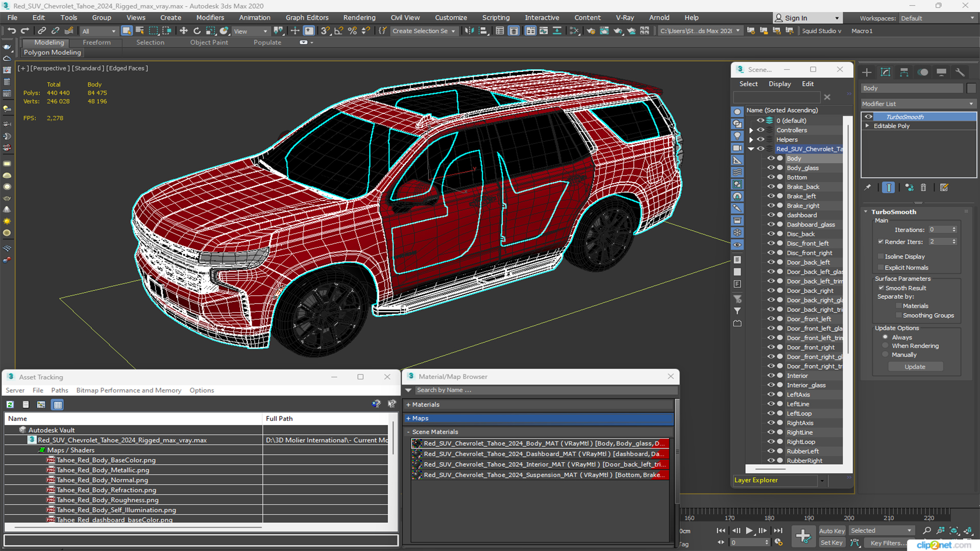Check Separate by Materials checkbox
Viewport: 980px width, 551px height.
click(899, 306)
